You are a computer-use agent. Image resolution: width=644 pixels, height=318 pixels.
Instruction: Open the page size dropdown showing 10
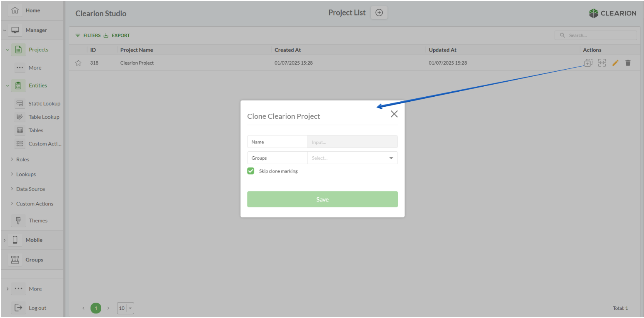point(125,308)
